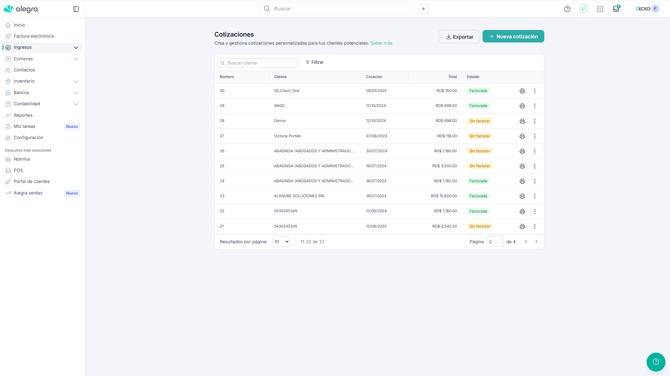
Task: Open Nómina solution
Action: click(22, 159)
